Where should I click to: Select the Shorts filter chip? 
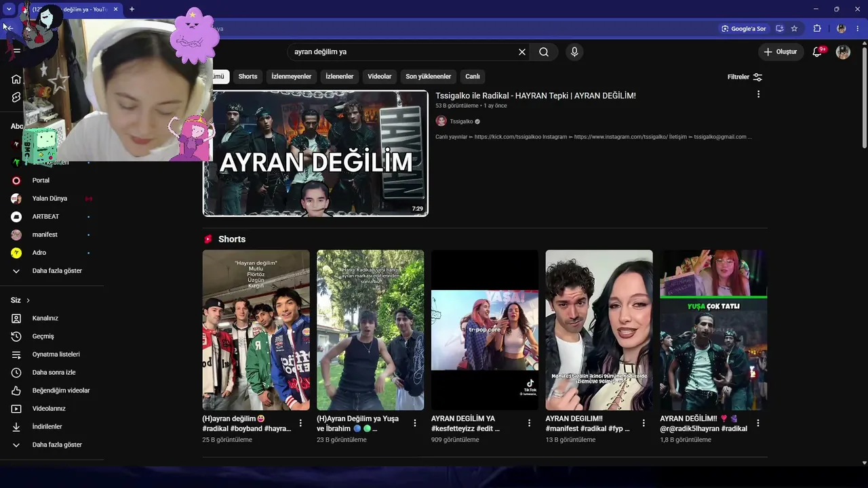[248, 77]
